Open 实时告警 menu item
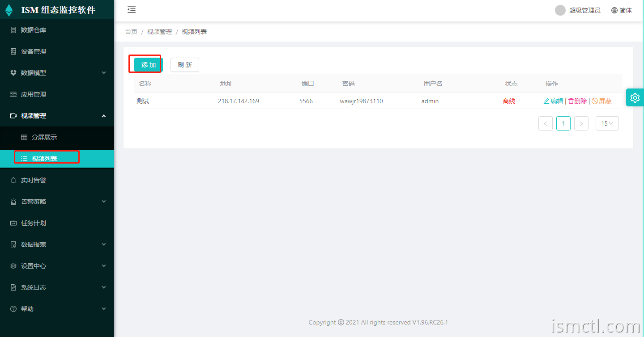This screenshot has height=337, width=644. pos(57,180)
